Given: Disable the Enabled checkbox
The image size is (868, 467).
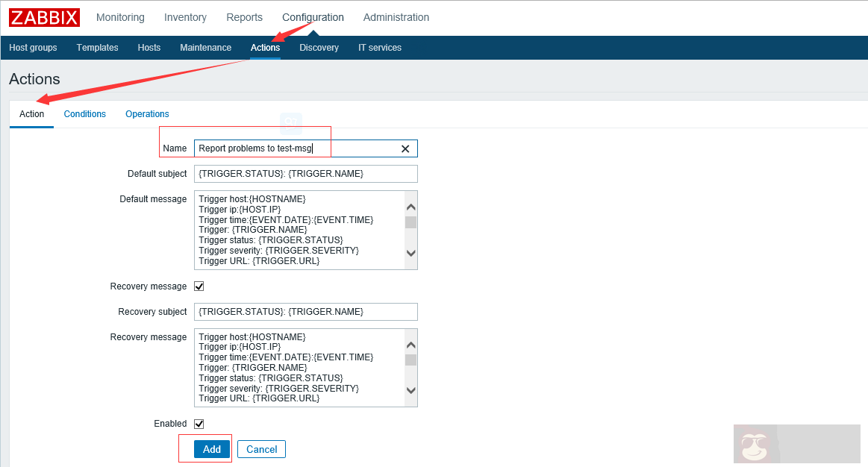Looking at the screenshot, I should (x=198, y=423).
